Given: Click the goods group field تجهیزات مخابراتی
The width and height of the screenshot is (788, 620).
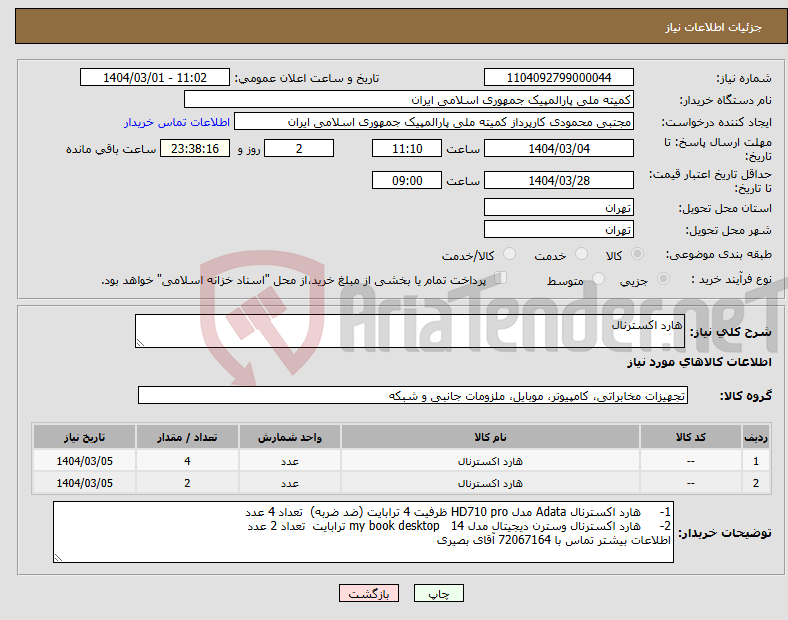Looking at the screenshot, I should pos(413,395).
